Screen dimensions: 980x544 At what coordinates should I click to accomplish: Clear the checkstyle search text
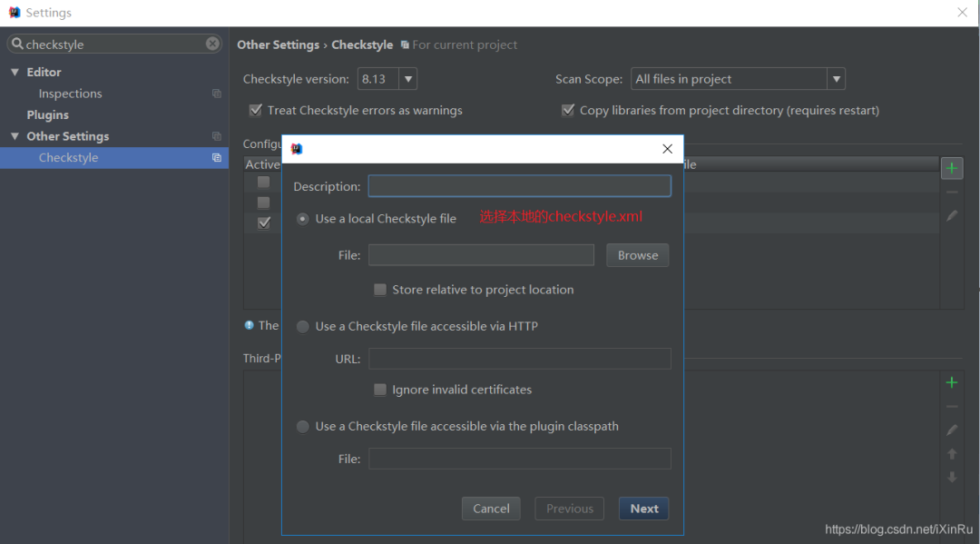click(x=212, y=44)
